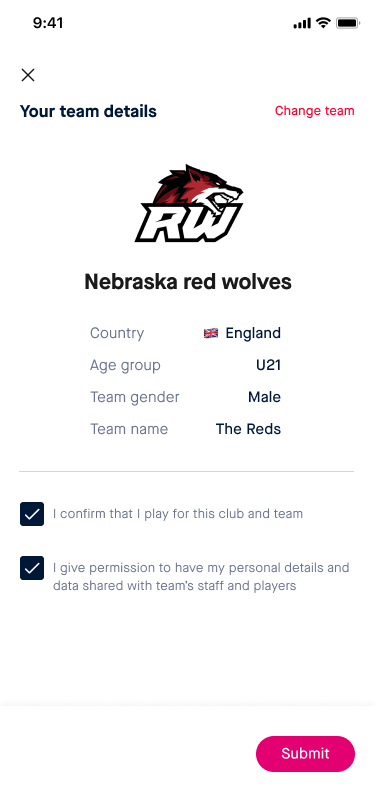Screen dimensions: 375x812
Task: Click The Reds team name value
Action: coord(249,429)
